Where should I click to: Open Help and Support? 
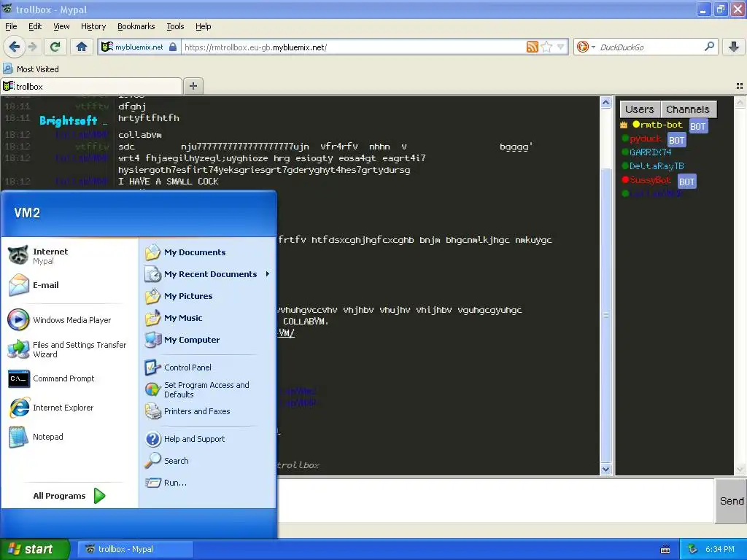tap(207, 439)
